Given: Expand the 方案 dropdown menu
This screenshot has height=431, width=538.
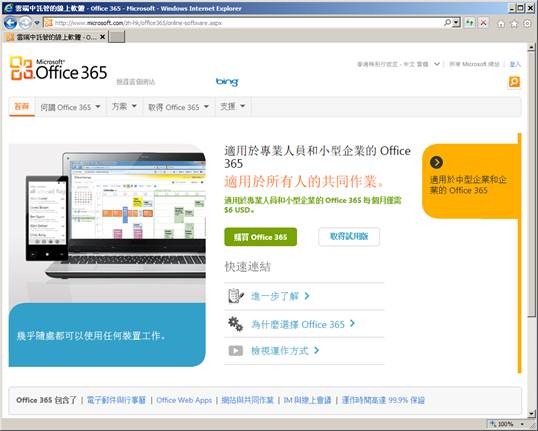Looking at the screenshot, I should click(x=124, y=107).
